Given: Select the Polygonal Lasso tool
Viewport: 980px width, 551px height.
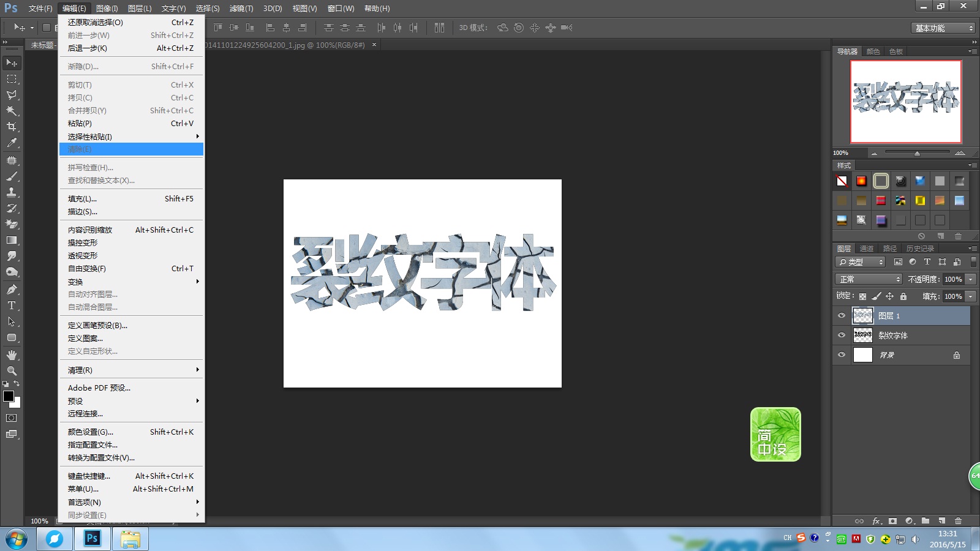Looking at the screenshot, I should pyautogui.click(x=12, y=95).
